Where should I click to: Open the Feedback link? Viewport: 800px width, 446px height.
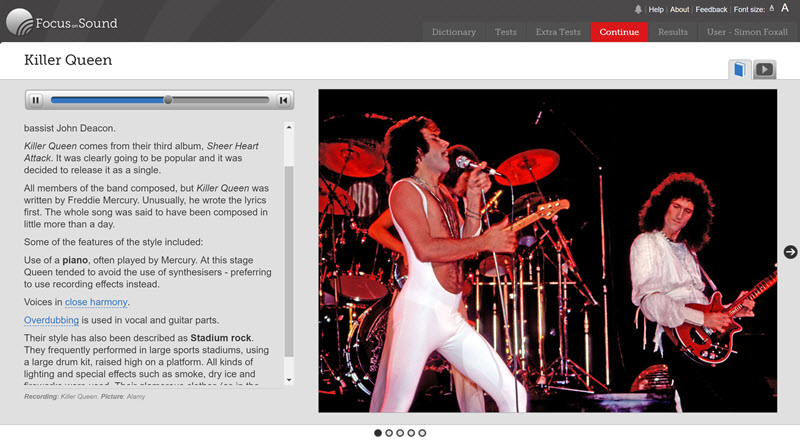pos(711,9)
